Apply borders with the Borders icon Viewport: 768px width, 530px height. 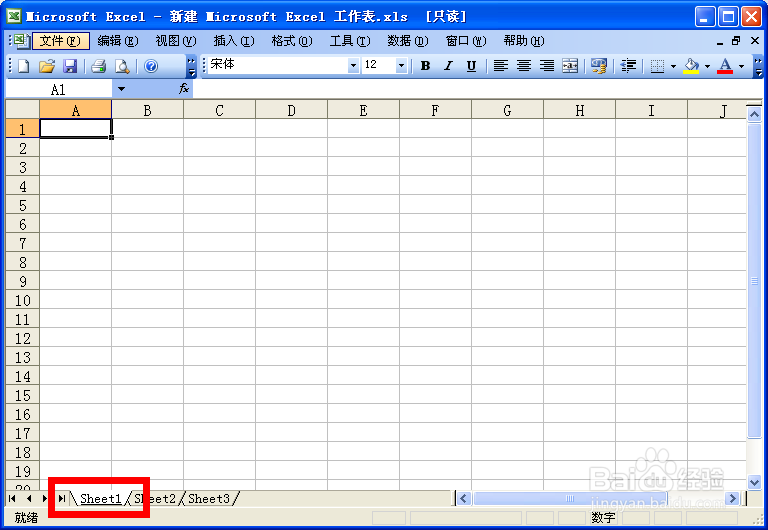657,66
